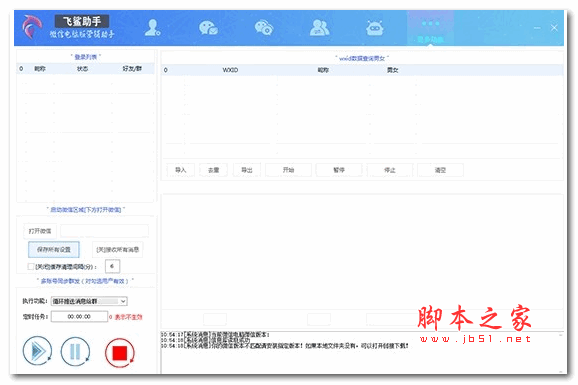This screenshot has width=578, height=385.
Task: Open the chat-bubble message tab icon
Action: point(208,28)
